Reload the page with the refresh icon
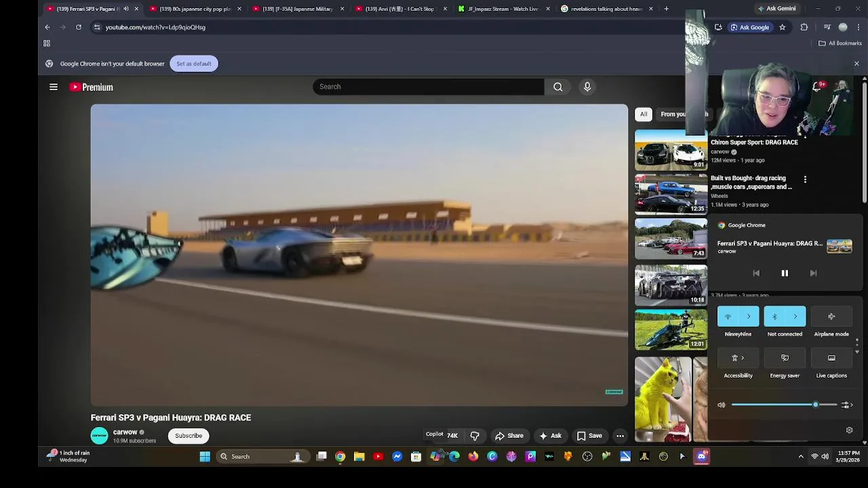Image resolution: width=868 pixels, height=488 pixels. 79,27
